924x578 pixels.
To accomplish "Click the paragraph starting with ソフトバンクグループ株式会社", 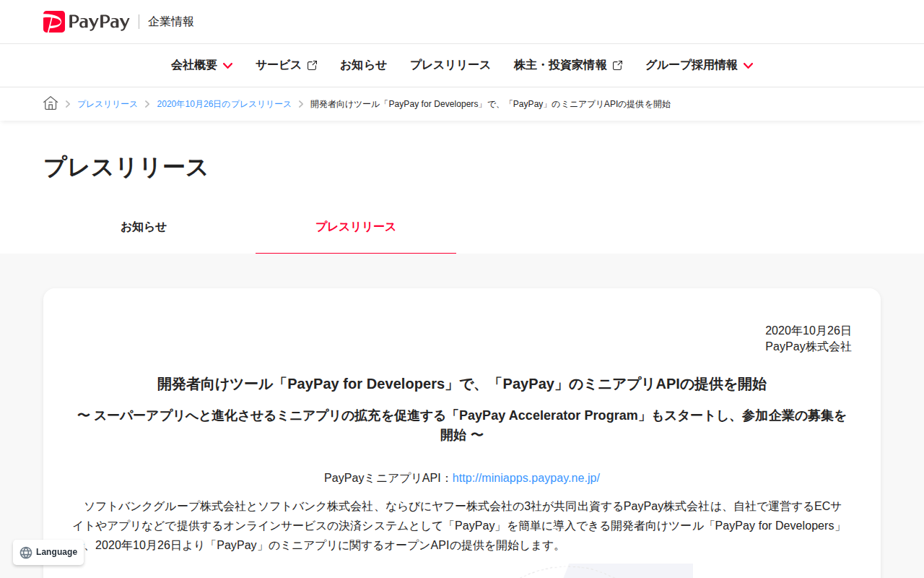I will tap(462, 525).
